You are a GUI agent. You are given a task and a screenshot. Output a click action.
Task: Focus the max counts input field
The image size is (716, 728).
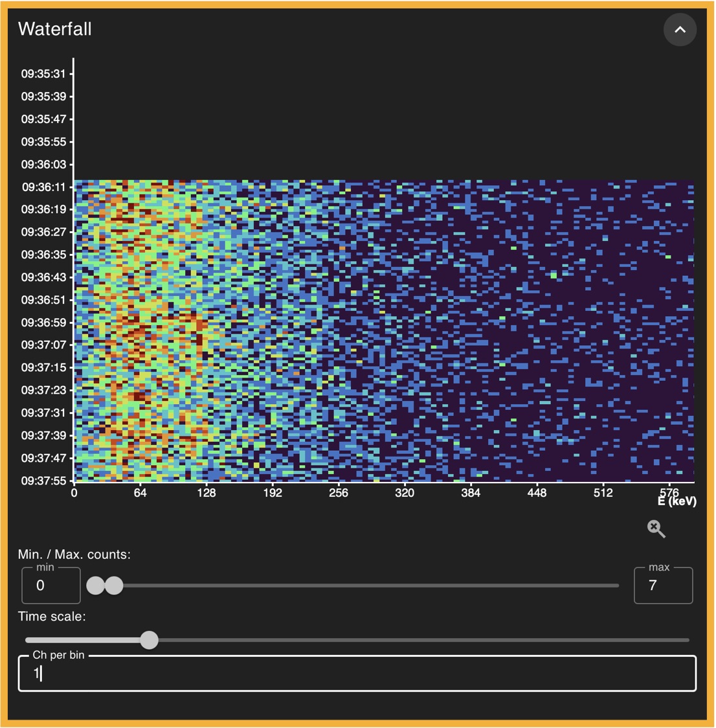(x=663, y=586)
